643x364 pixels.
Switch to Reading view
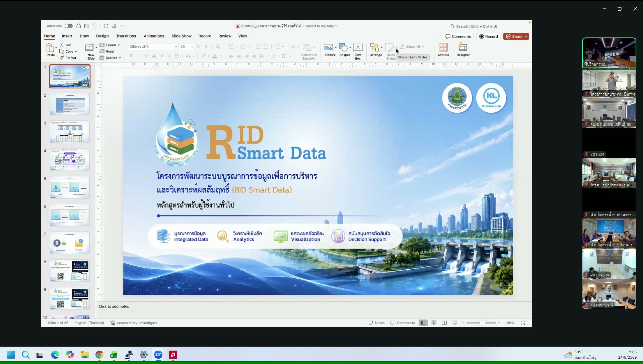point(444,323)
